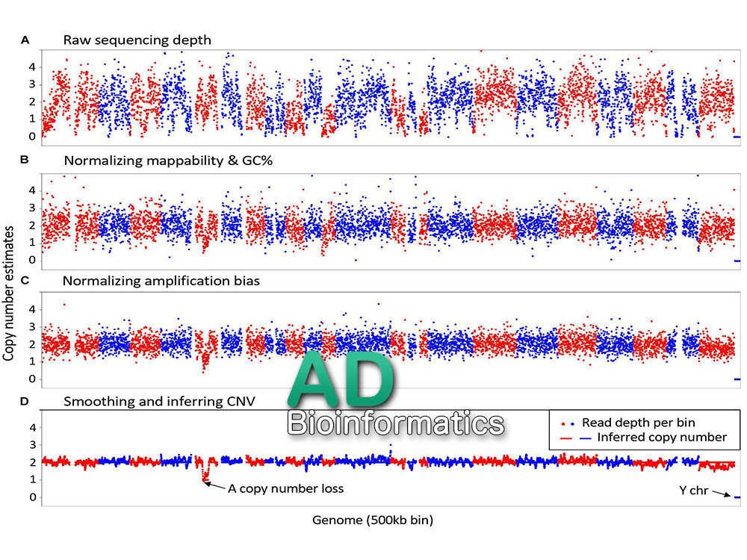
Task: Click y-axis tick "2" in the Normalizing amplification bias panel
Action: point(32,344)
